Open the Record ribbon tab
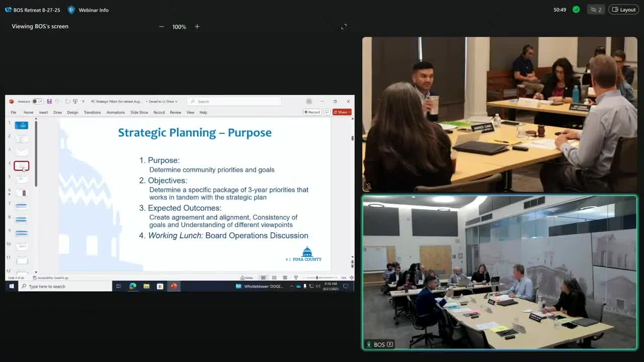Viewport: 644px width, 362px height. (x=159, y=112)
